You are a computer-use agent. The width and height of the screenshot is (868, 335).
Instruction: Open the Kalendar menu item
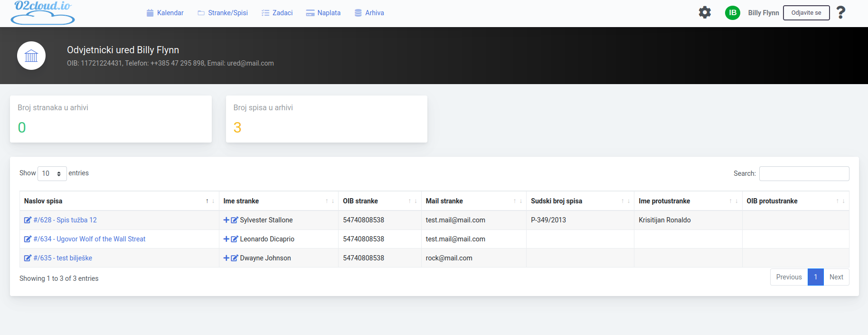[165, 13]
